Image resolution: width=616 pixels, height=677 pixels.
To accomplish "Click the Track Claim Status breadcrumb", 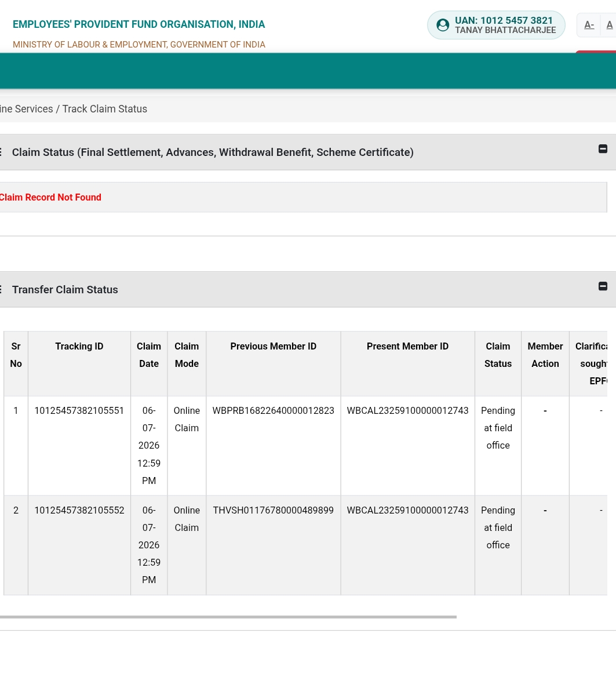I will (104, 109).
